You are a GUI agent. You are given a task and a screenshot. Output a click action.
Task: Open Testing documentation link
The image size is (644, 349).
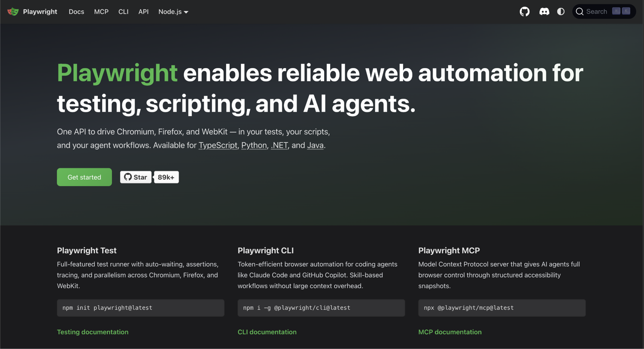point(93,332)
